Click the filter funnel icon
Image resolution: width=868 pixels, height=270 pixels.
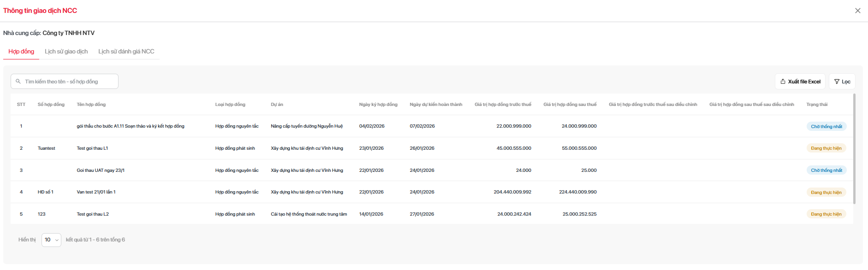tap(837, 82)
